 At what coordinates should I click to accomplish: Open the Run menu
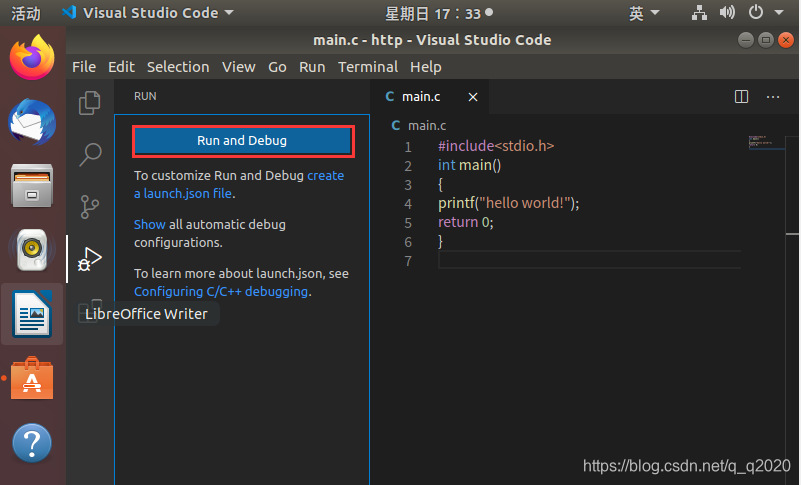(x=312, y=67)
